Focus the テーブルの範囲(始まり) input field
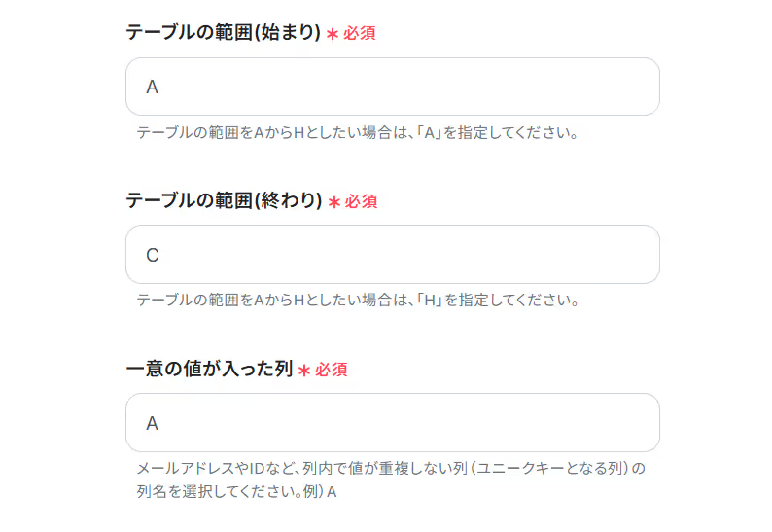Viewport: 772px width, 532px height. coord(393,87)
